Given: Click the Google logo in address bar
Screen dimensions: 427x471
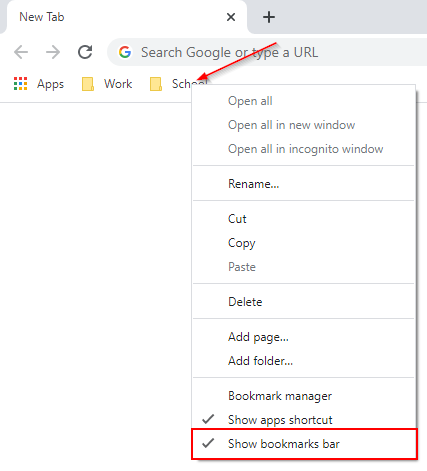Looking at the screenshot, I should click(125, 52).
